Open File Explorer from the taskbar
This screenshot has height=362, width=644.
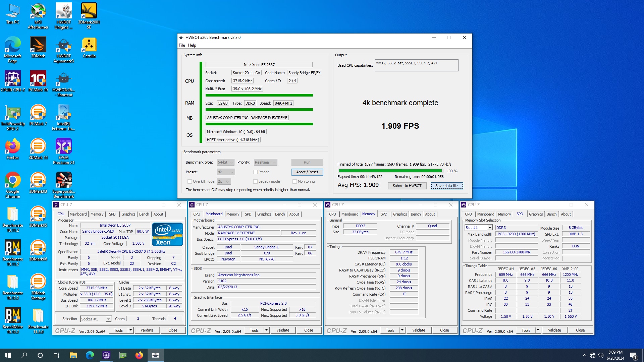[73, 355]
